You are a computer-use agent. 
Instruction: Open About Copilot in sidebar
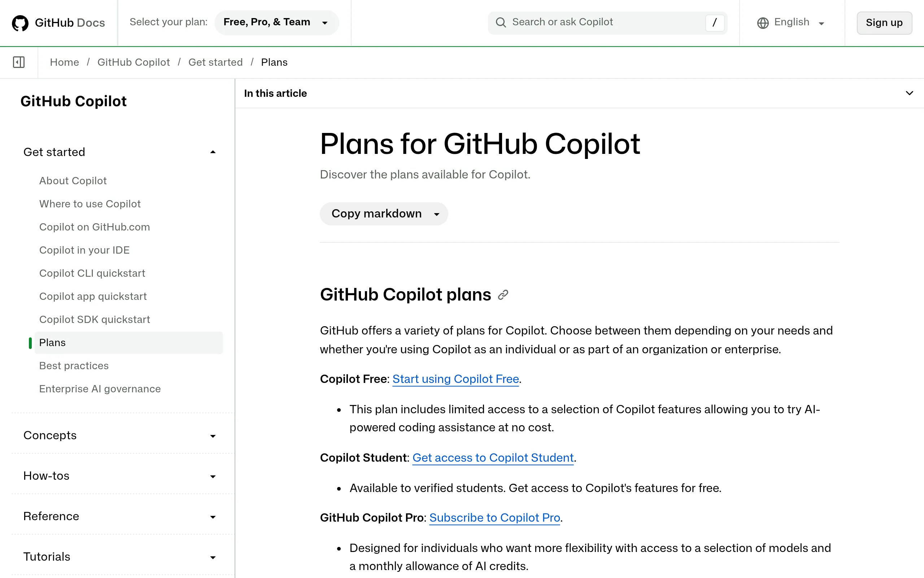coord(73,181)
